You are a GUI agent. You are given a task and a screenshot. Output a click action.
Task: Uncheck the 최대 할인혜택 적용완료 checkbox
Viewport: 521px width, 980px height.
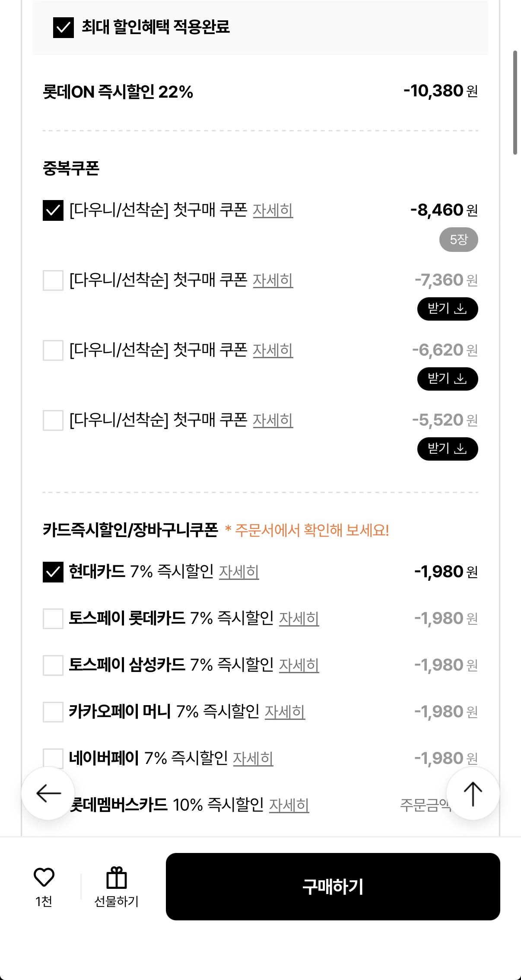click(x=64, y=28)
